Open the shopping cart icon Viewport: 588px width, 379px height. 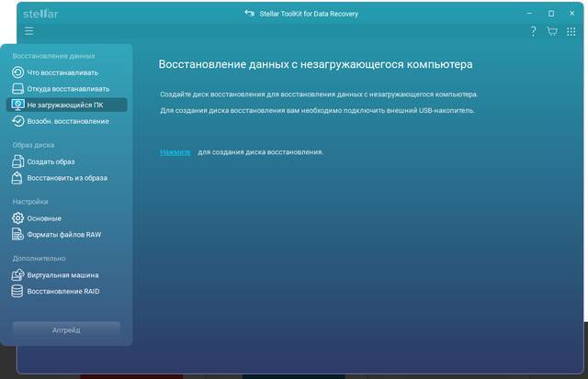point(552,31)
